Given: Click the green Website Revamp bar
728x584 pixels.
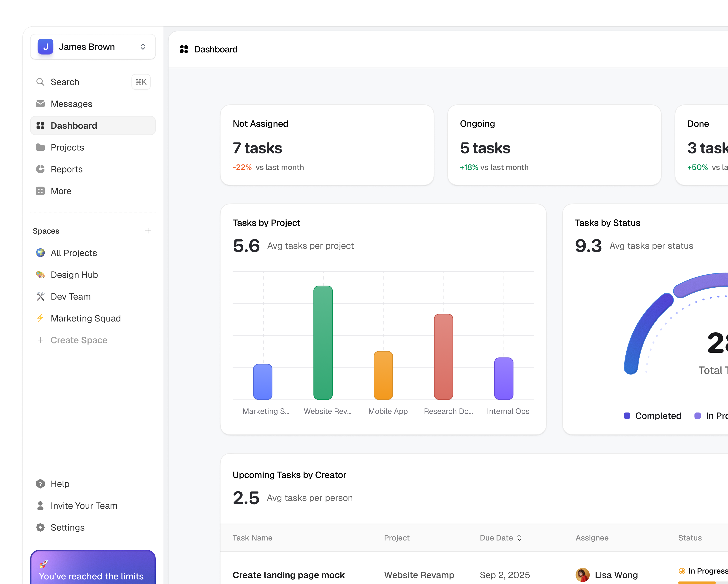Looking at the screenshot, I should point(323,342).
